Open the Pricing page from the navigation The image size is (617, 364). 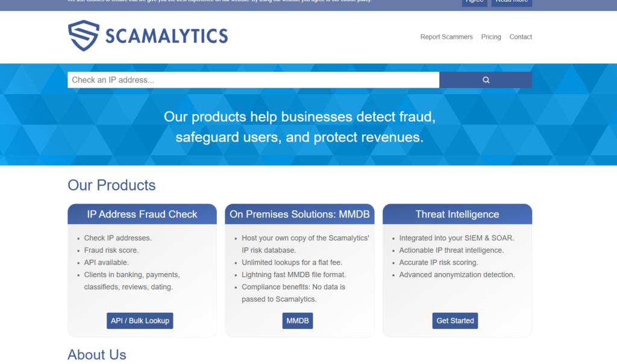pos(491,37)
